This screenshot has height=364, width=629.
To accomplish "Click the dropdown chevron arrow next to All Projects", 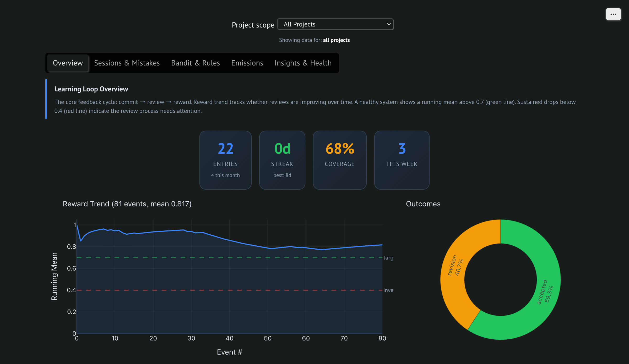I will point(389,24).
